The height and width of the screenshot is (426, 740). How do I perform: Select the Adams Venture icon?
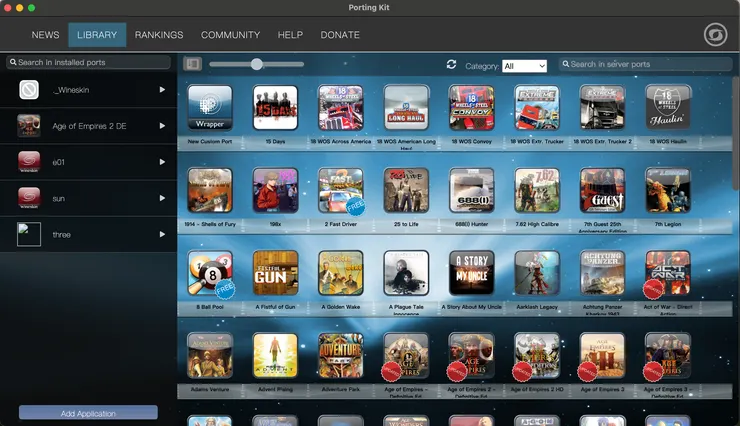[210, 355]
